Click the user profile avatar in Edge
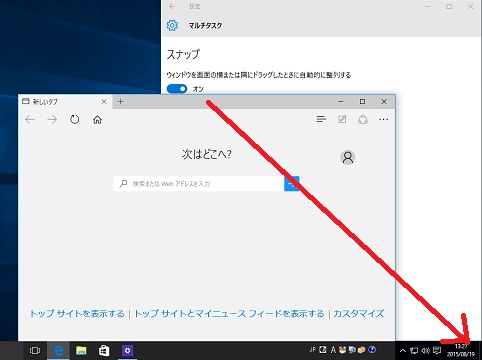482x360 pixels. 348,157
